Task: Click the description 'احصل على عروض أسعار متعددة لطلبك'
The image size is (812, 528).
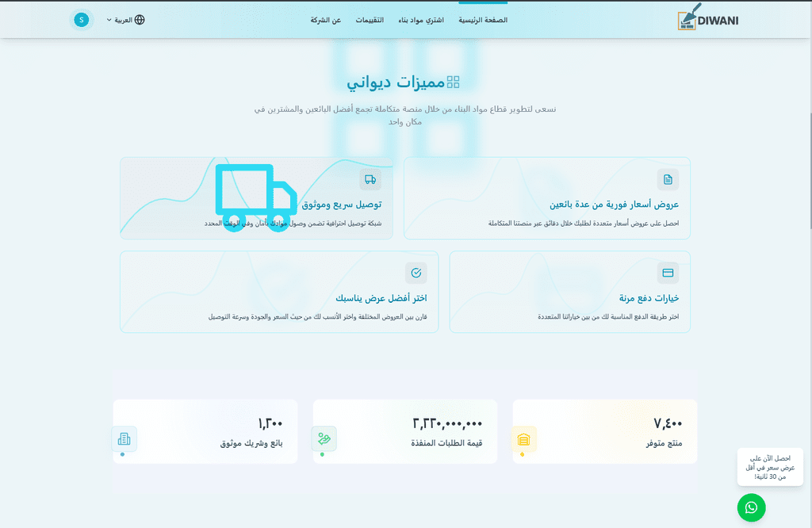Action: 584,224
